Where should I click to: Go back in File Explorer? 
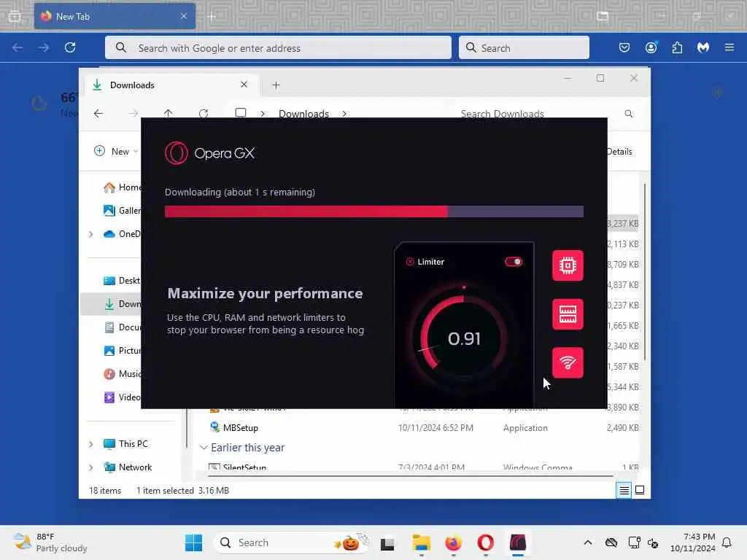point(98,113)
